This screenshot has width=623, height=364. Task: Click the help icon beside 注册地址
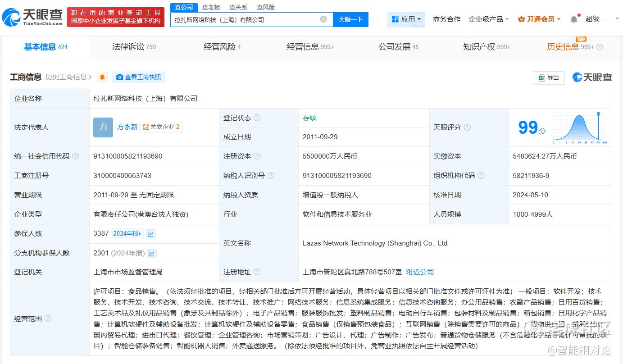(x=257, y=272)
